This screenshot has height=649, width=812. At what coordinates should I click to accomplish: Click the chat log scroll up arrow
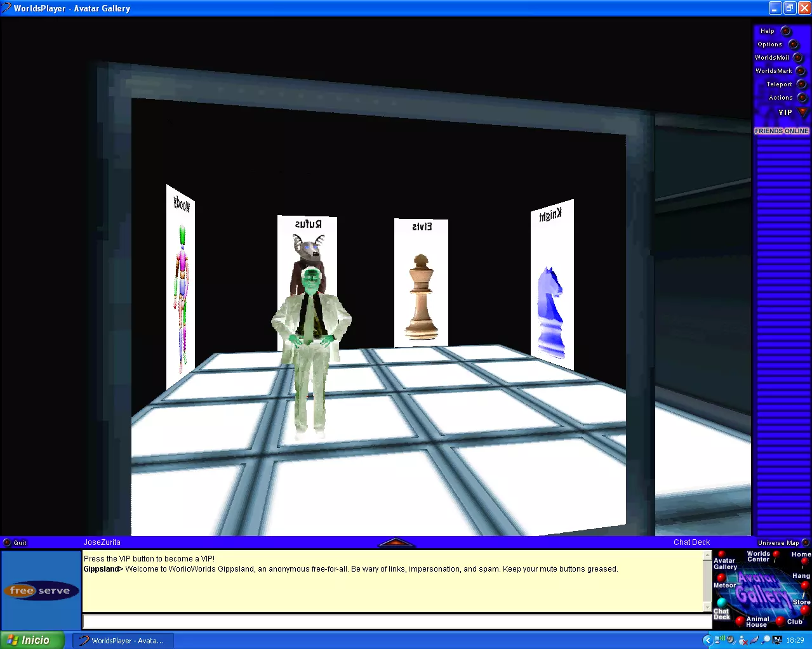point(707,556)
